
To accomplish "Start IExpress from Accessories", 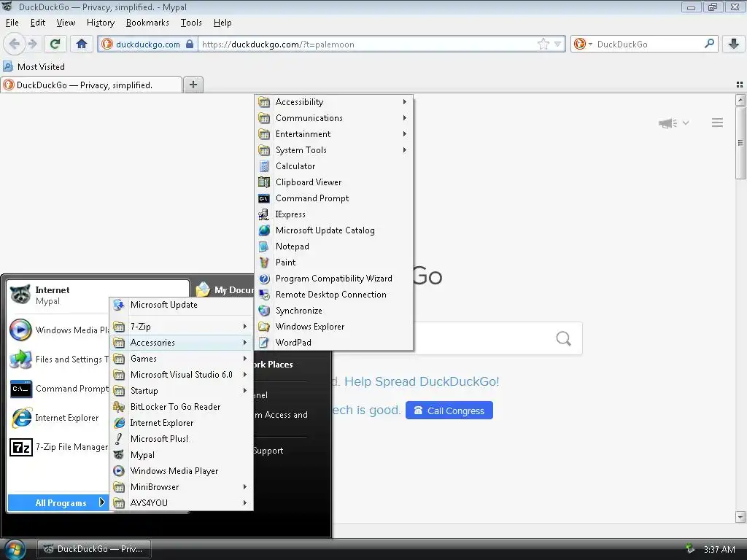I will (333, 214).
